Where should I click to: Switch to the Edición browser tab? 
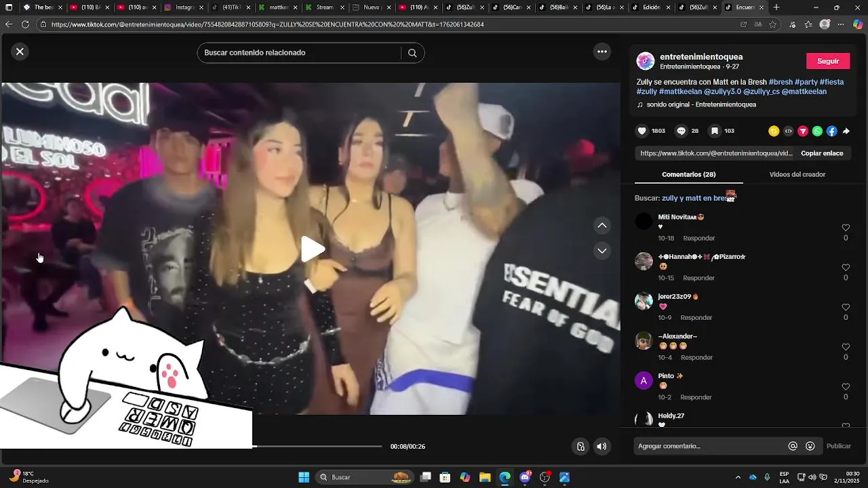[652, 7]
